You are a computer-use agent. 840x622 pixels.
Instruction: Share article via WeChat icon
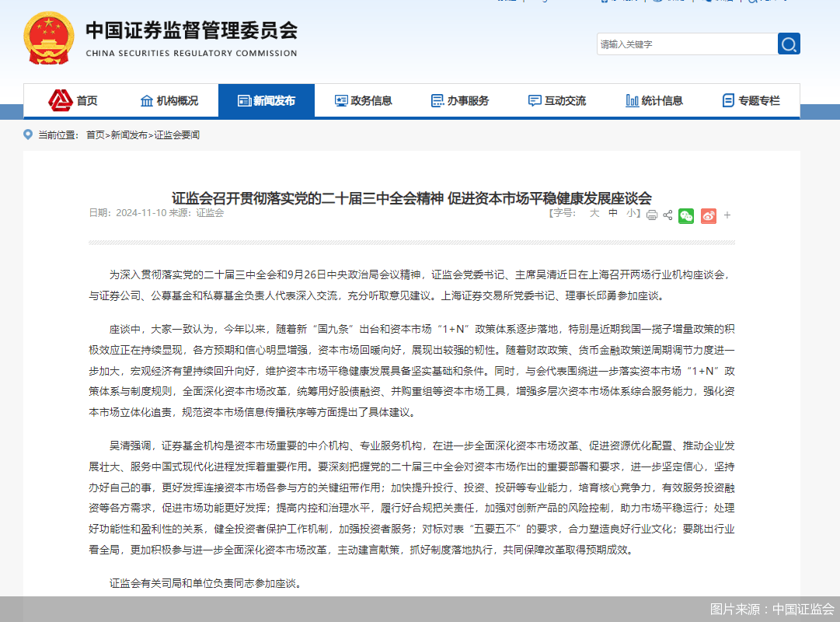[x=686, y=215]
